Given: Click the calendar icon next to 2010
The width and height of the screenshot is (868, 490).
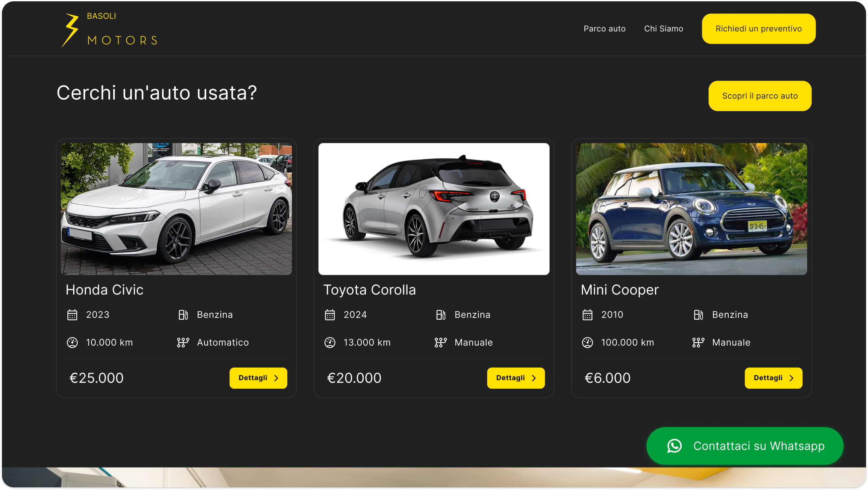Looking at the screenshot, I should click(587, 315).
